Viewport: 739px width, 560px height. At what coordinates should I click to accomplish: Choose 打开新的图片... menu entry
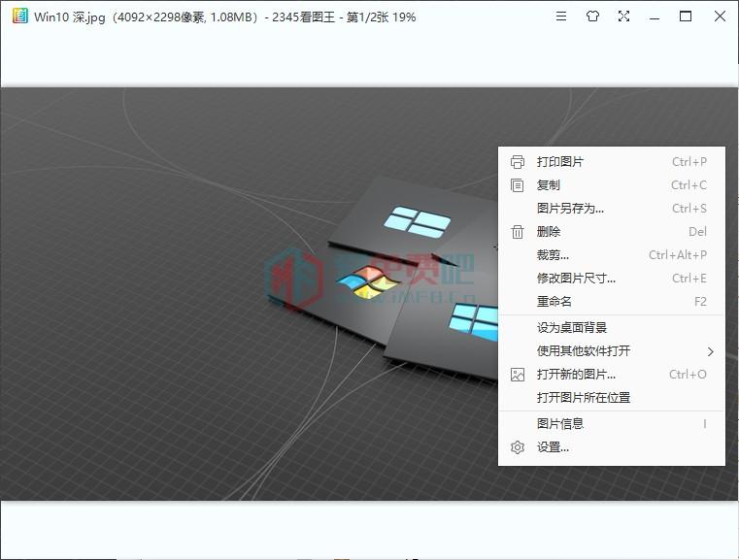611,375
